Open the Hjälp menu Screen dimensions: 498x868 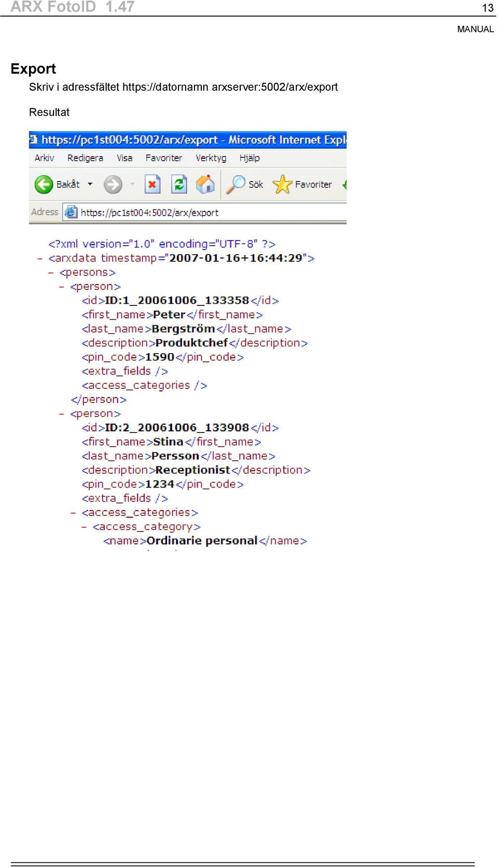pyautogui.click(x=250, y=158)
